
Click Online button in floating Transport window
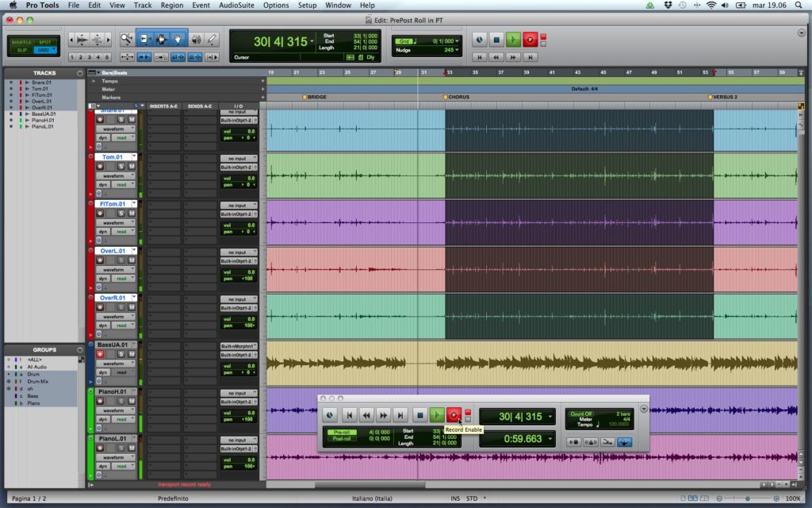[x=329, y=415]
